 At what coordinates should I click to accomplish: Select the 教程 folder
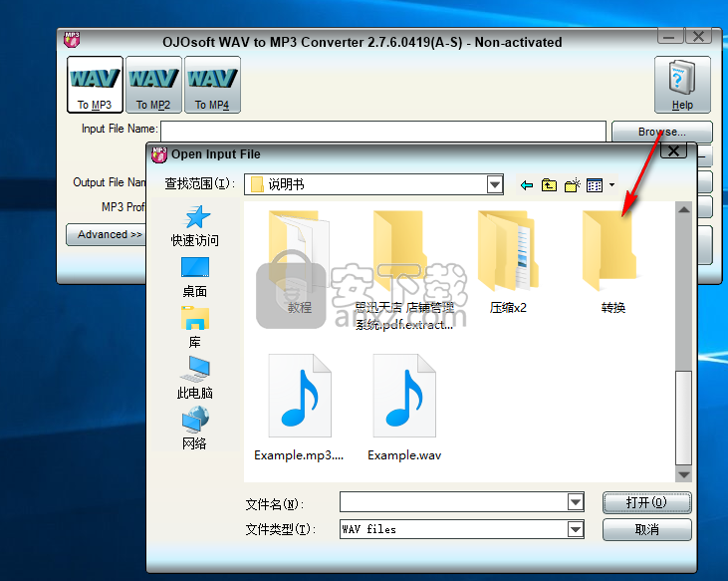pyautogui.click(x=299, y=262)
